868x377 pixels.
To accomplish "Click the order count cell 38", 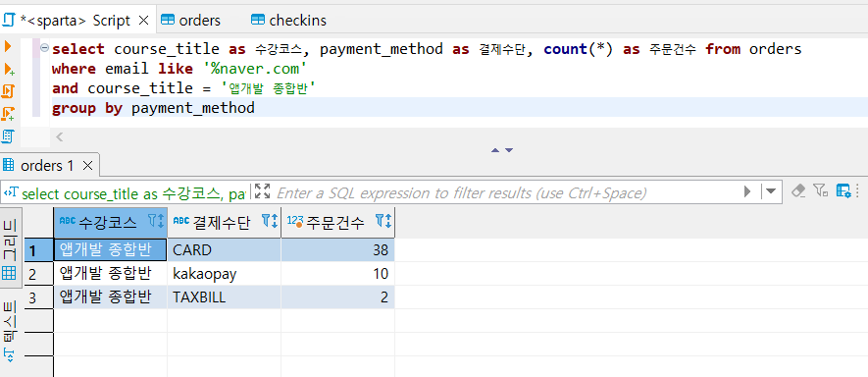I will [337, 250].
